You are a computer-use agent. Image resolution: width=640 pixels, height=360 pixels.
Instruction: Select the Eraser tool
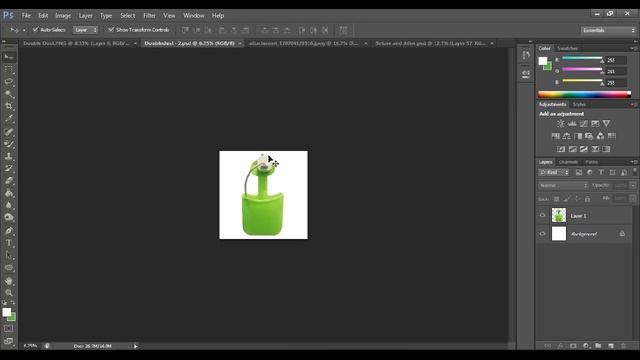pyautogui.click(x=9, y=180)
